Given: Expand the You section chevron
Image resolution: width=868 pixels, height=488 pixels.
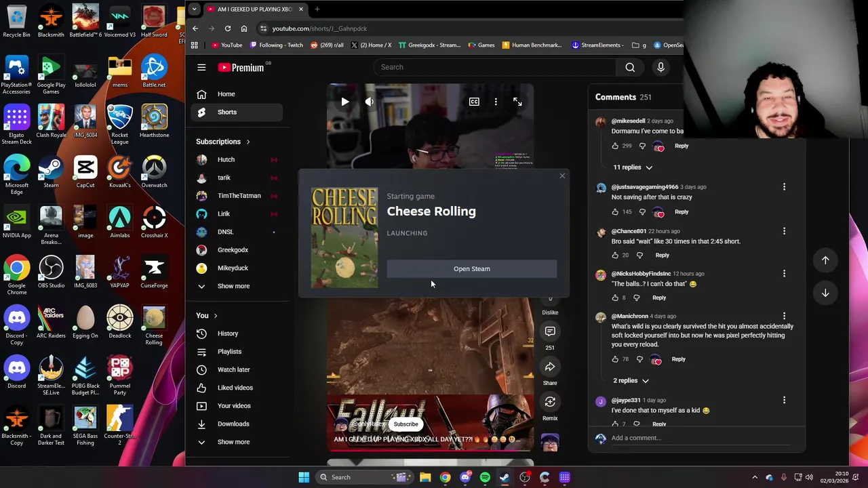Looking at the screenshot, I should 216,316.
